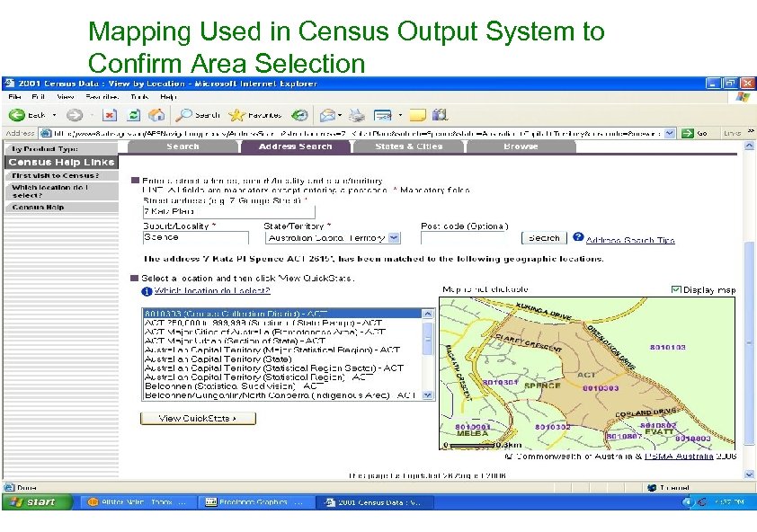757x532 pixels.
Task: Go to the Home page icon
Action: tap(156, 115)
